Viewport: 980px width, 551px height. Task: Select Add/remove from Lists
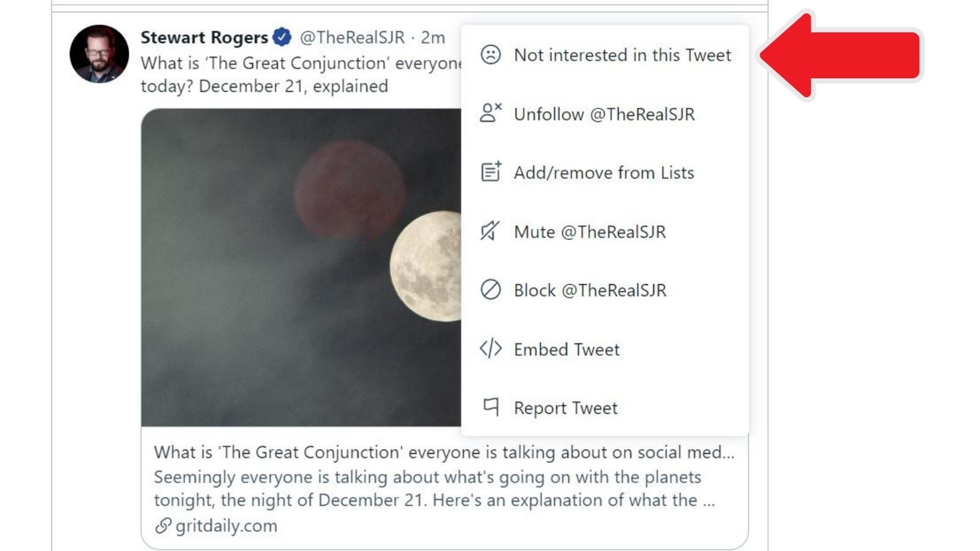pyautogui.click(x=605, y=173)
